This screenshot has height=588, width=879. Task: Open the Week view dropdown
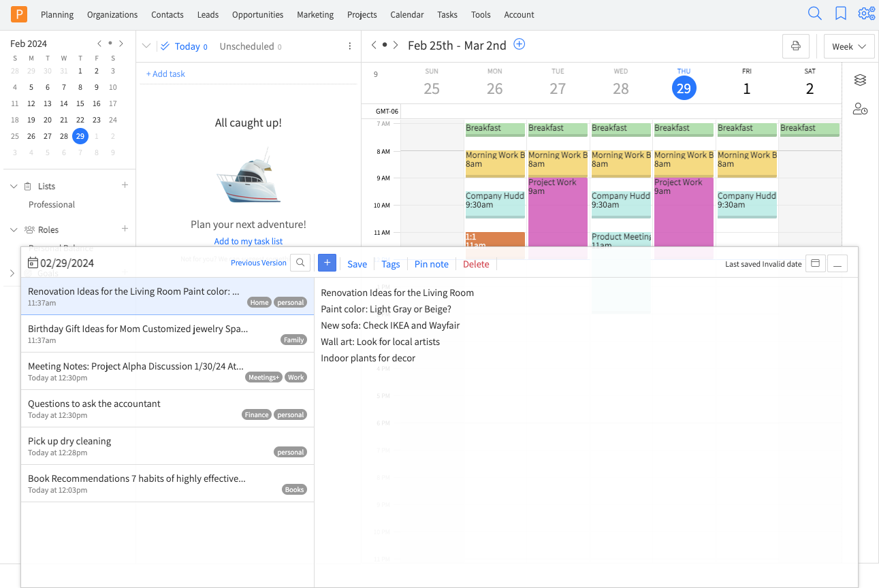coord(848,46)
